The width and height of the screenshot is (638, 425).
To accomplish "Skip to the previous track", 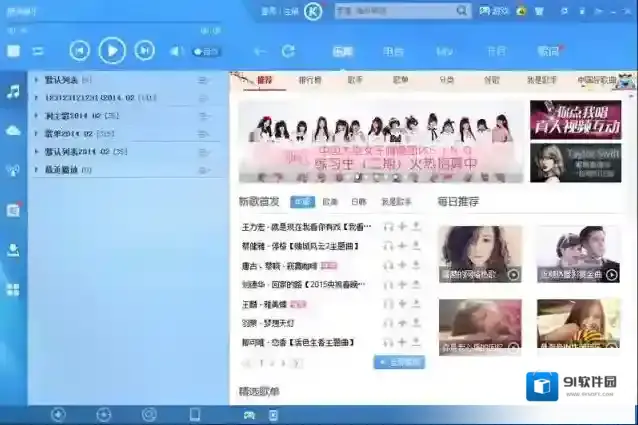I will tap(80, 50).
